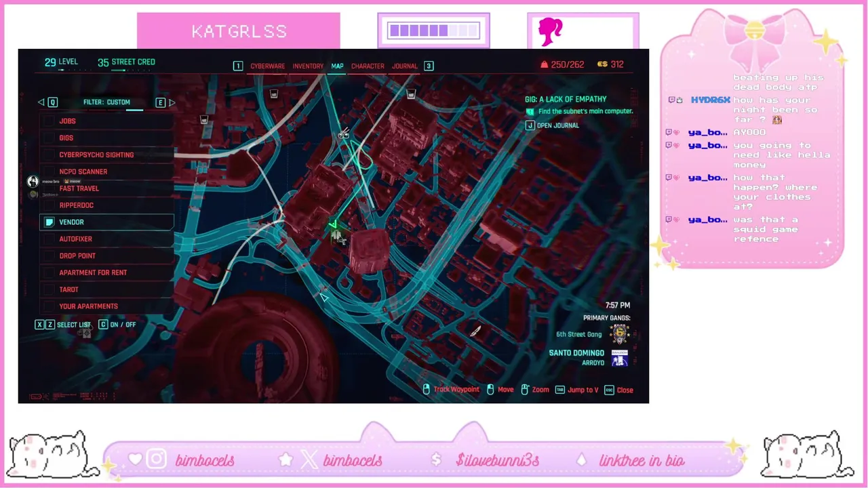Click 'Gig: A Lack of Empathy' quest title
This screenshot has height=488, width=868.
tap(566, 99)
